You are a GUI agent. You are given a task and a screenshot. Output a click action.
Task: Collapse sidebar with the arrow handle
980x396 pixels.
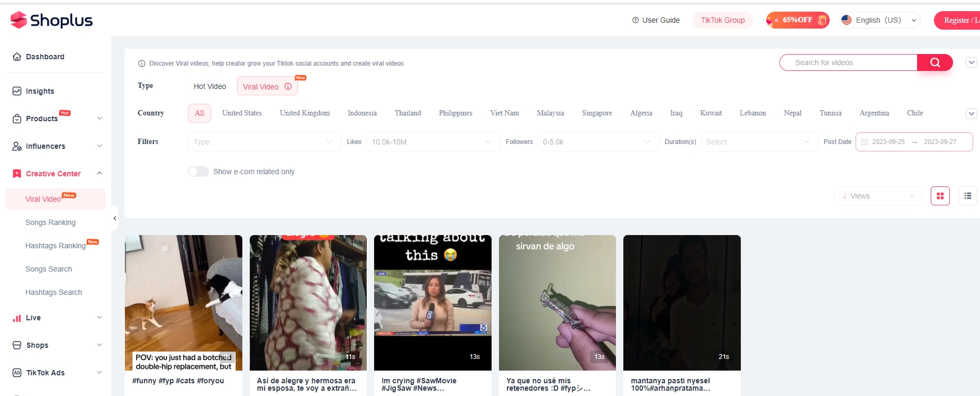click(x=115, y=218)
